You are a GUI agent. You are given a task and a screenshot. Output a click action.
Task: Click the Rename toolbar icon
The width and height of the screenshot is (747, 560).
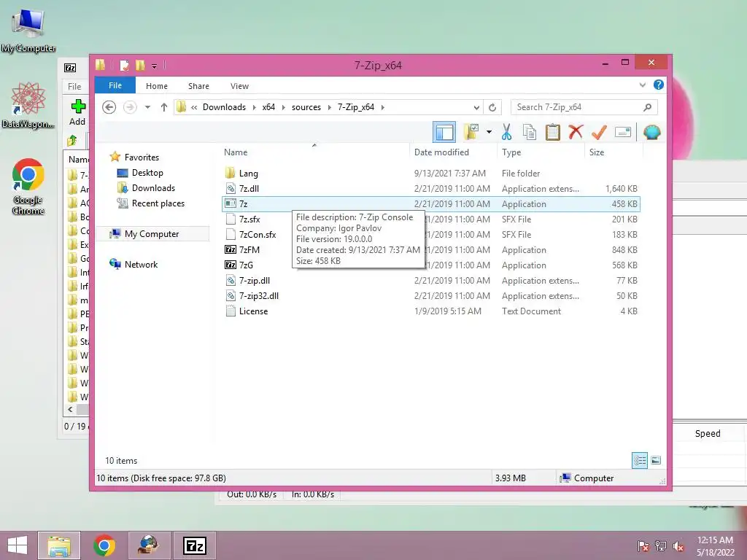(x=623, y=132)
